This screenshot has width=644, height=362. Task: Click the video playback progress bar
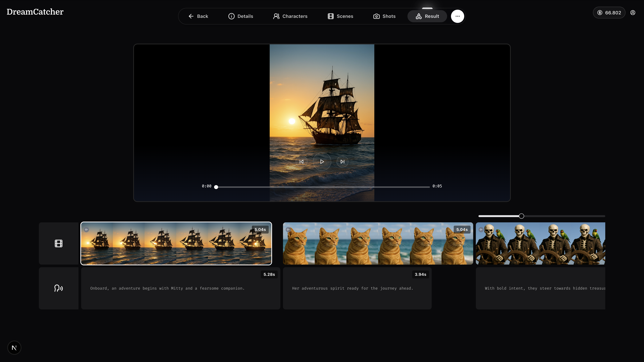pyautogui.click(x=323, y=187)
